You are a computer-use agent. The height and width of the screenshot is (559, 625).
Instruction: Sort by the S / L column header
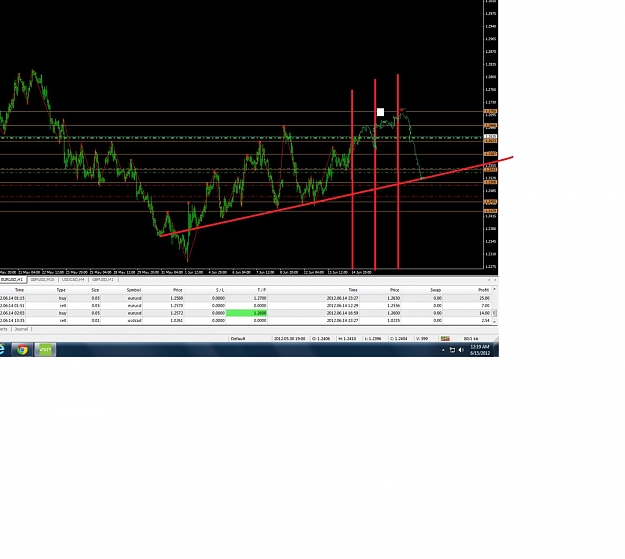[220, 290]
